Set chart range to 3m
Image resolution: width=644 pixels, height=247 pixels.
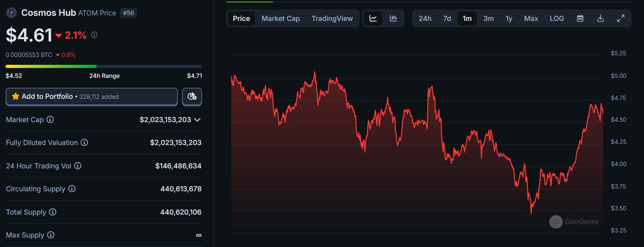(x=488, y=18)
